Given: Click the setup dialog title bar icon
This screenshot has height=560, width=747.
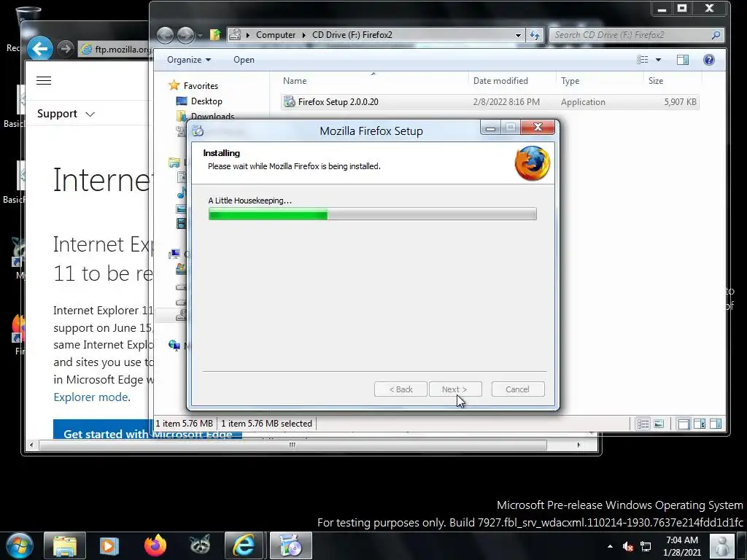Looking at the screenshot, I should tap(198, 131).
